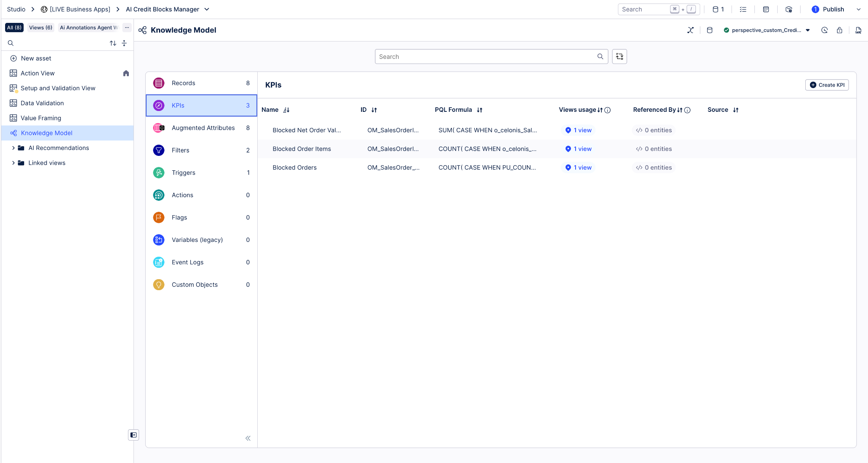
Task: Click the knowledge model search options icon
Action: [619, 56]
